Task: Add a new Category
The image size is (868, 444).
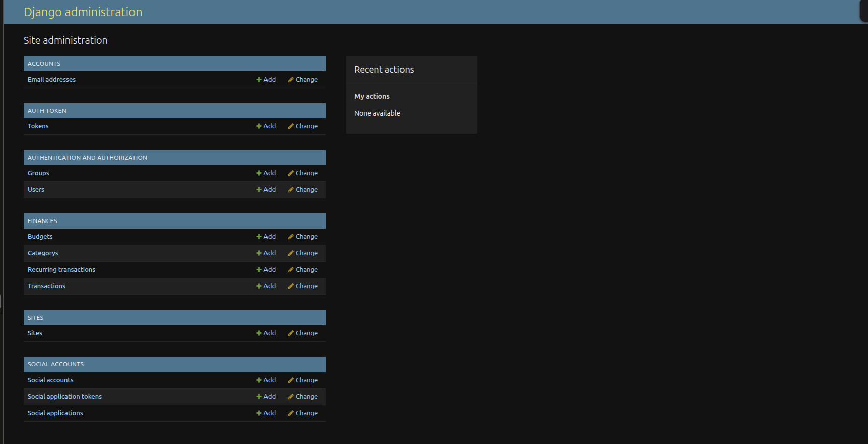Action: pos(266,253)
